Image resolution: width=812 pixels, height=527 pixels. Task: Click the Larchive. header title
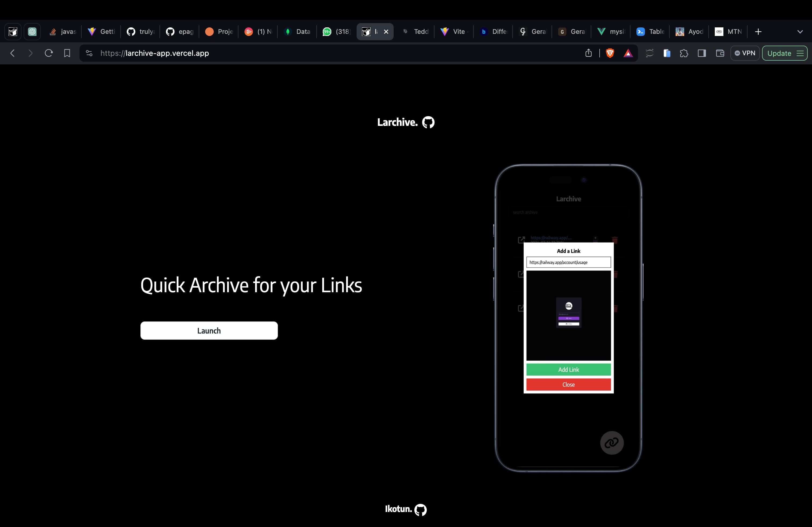tap(397, 122)
